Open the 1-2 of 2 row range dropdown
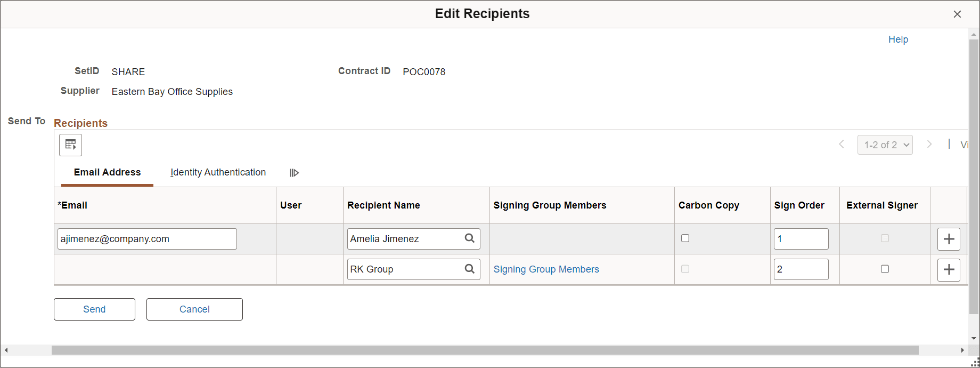The image size is (980, 368). [x=885, y=145]
